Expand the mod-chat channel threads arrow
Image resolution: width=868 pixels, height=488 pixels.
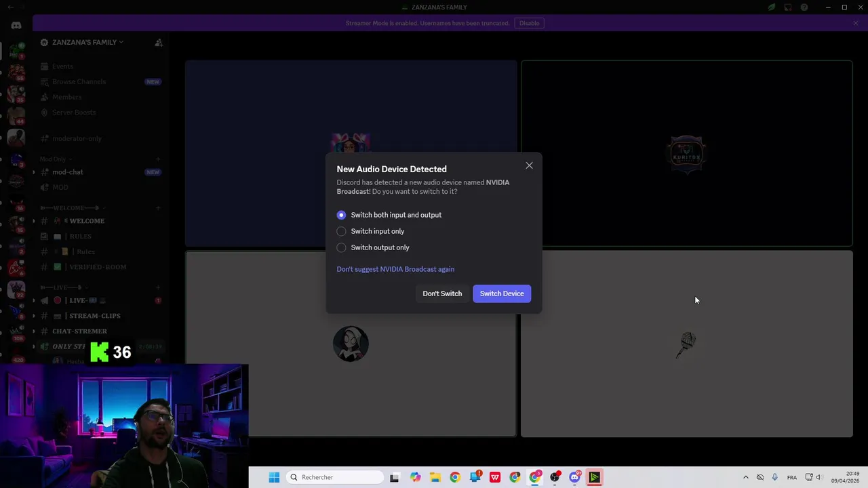[33, 172]
